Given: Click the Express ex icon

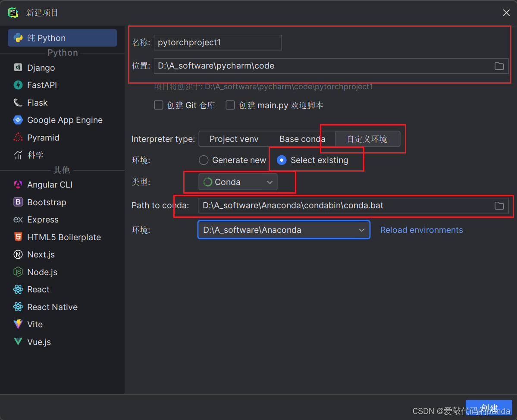Looking at the screenshot, I should tap(18, 219).
